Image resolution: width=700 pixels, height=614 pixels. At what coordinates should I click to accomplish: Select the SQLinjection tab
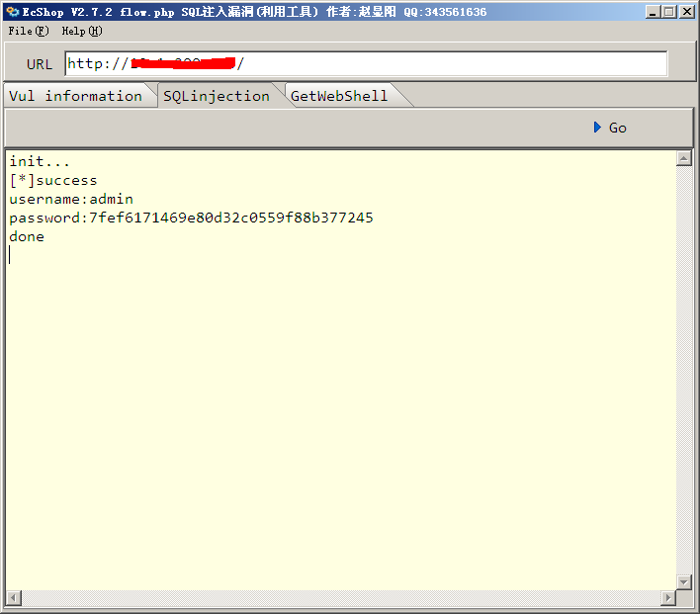217,96
